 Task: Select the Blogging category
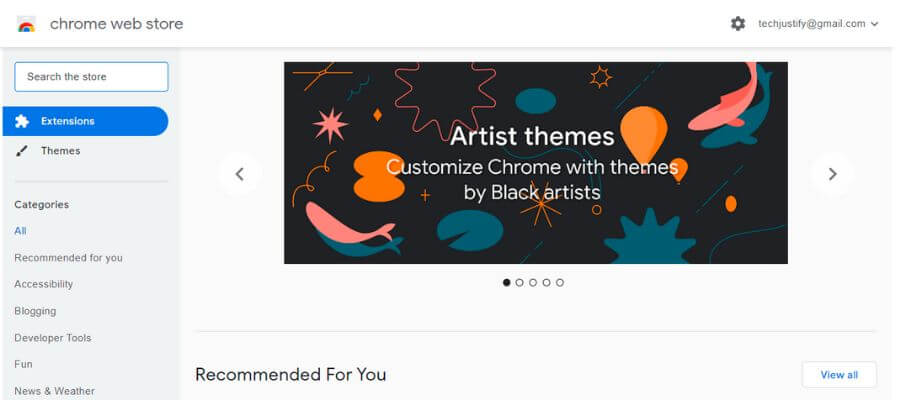click(35, 311)
